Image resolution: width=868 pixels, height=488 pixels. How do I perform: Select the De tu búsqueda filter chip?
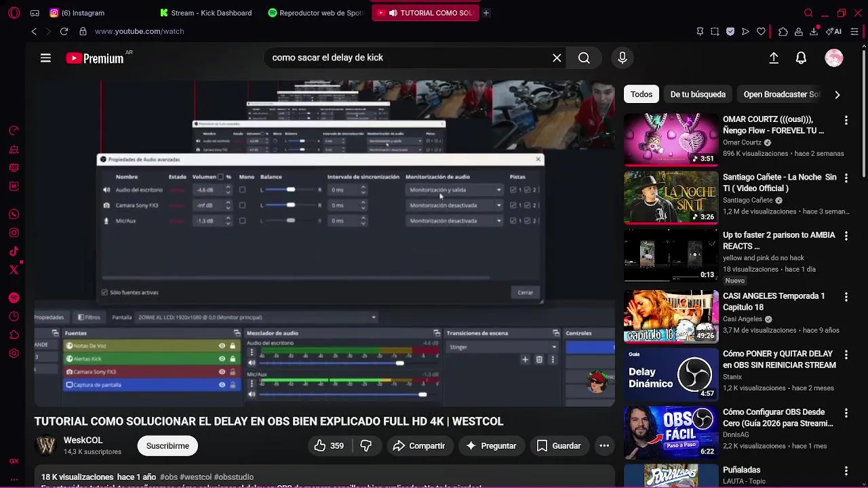(x=698, y=94)
